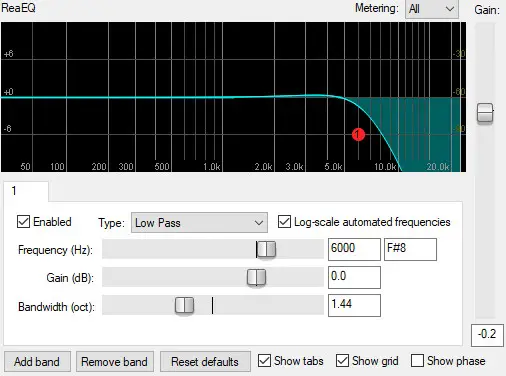Click the frequency value field showing 6000

click(x=354, y=249)
